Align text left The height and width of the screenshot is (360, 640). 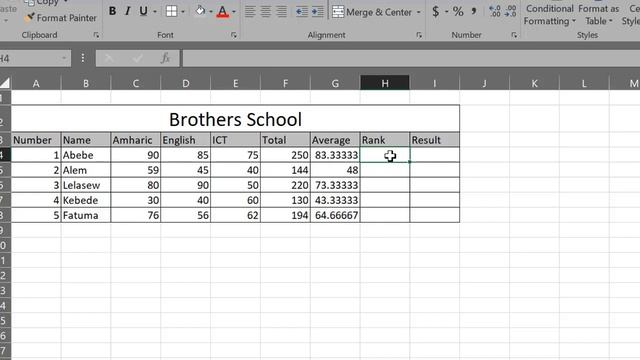tap(250, 11)
